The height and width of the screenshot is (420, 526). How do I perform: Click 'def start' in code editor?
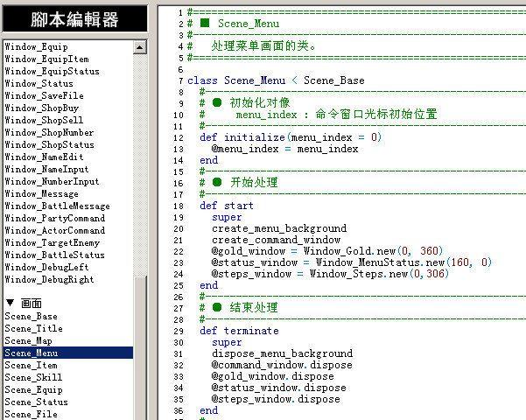[x=227, y=206]
